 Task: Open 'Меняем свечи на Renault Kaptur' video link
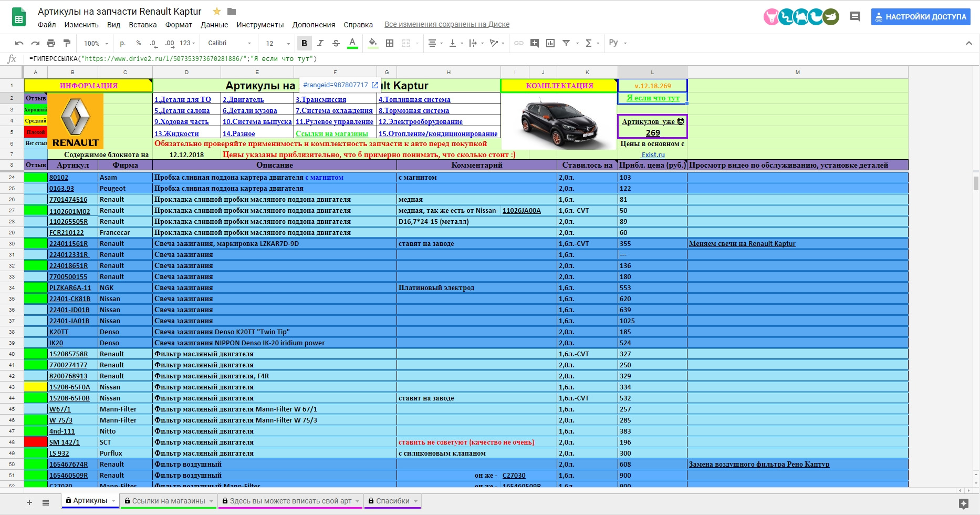(x=742, y=243)
